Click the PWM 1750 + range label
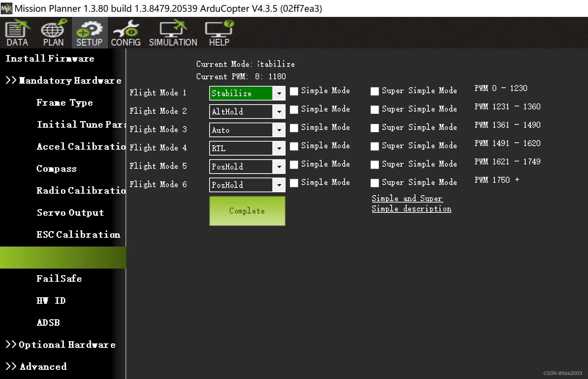This screenshot has width=588, height=379. [497, 180]
